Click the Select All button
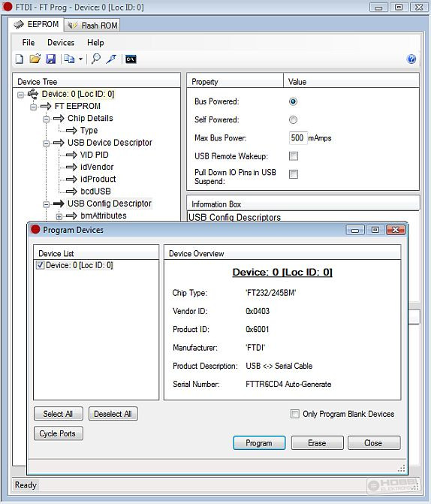The width and height of the screenshot is (431, 504). (x=58, y=414)
